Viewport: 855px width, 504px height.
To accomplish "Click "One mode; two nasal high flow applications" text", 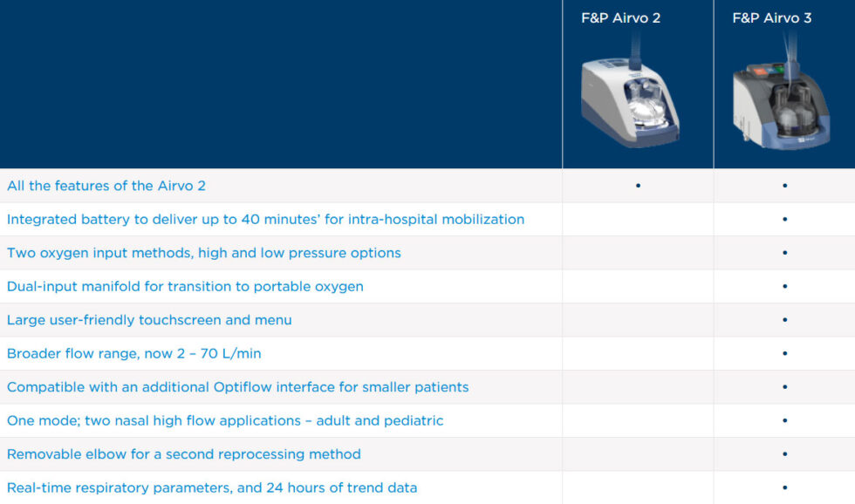I will (x=225, y=420).
